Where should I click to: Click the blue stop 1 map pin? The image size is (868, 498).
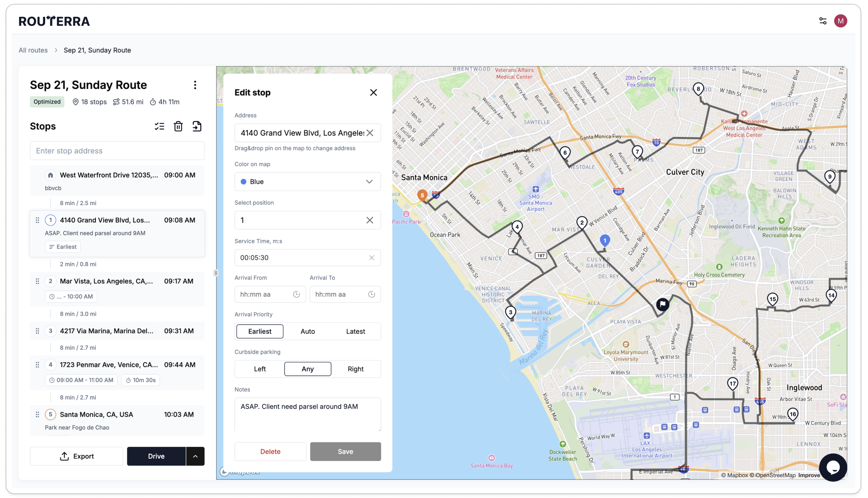click(x=604, y=241)
